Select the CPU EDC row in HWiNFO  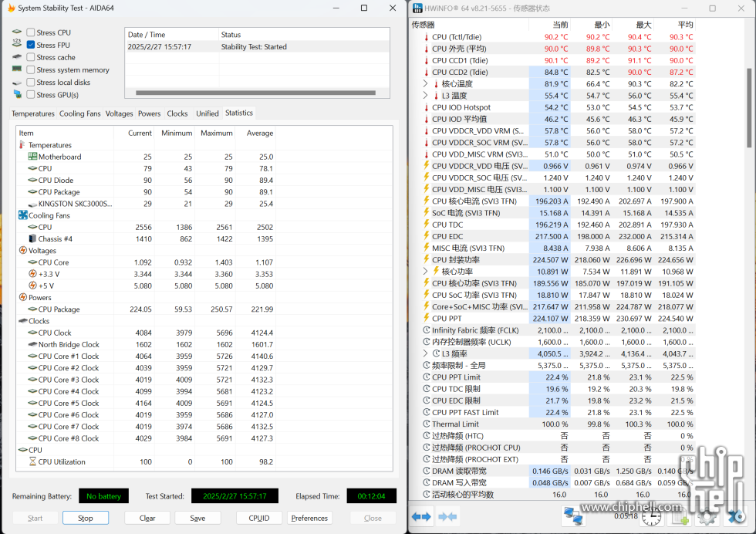click(552, 236)
